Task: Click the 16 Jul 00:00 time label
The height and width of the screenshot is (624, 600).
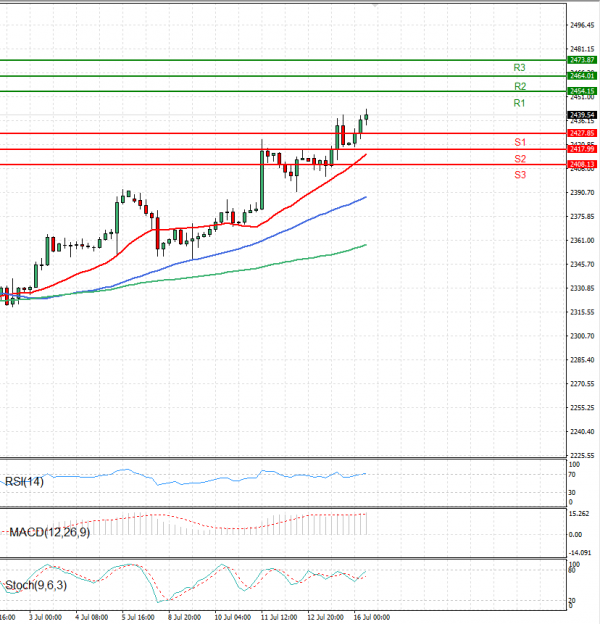Action: click(x=372, y=617)
